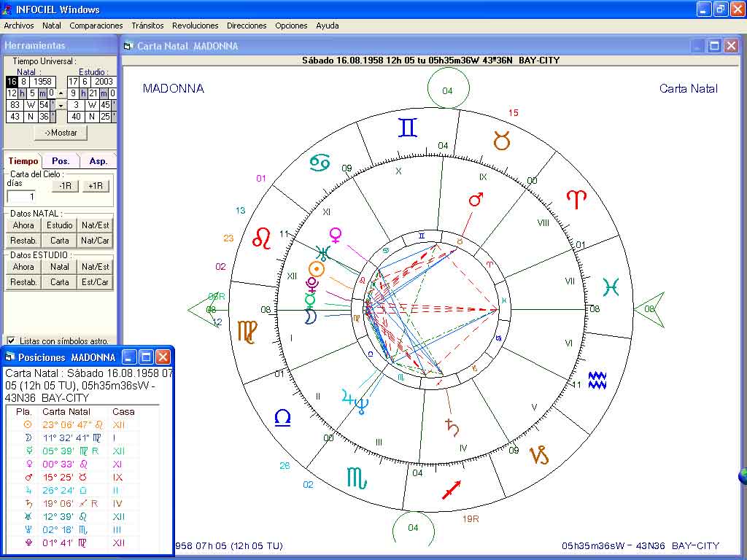Click the Estudio year field 2003
This screenshot has height=560, width=747.
coord(104,82)
